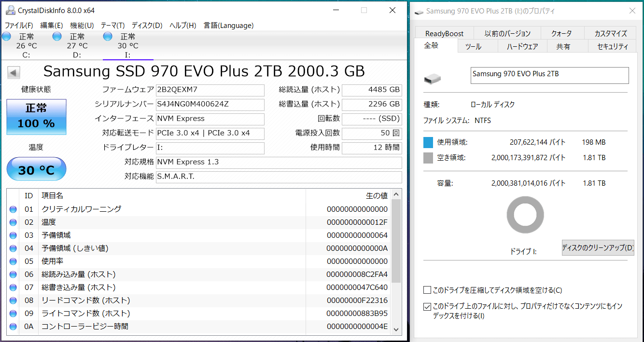Click status orb for ID 09 ライトコマンド数
The height and width of the screenshot is (342, 644).
coord(13,314)
